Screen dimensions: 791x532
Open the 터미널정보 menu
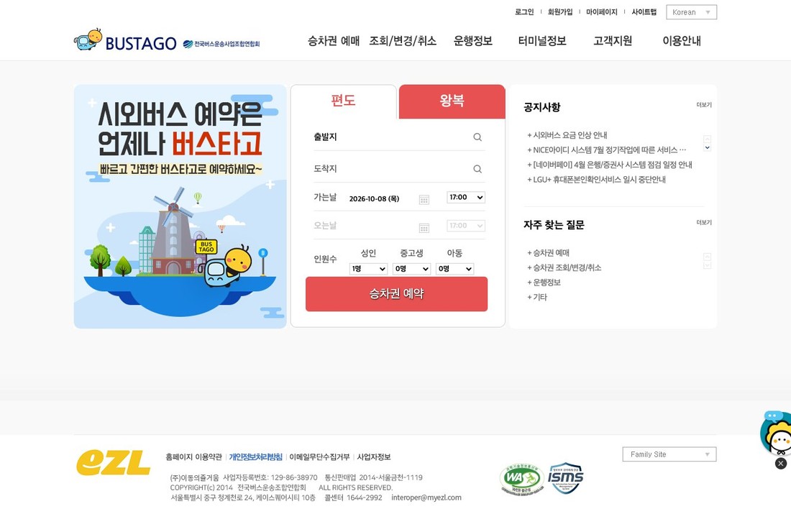click(542, 41)
